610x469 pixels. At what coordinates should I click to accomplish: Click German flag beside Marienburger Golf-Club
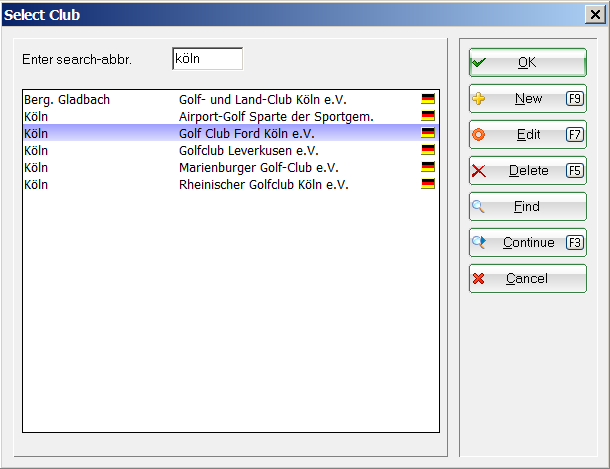tap(428, 167)
